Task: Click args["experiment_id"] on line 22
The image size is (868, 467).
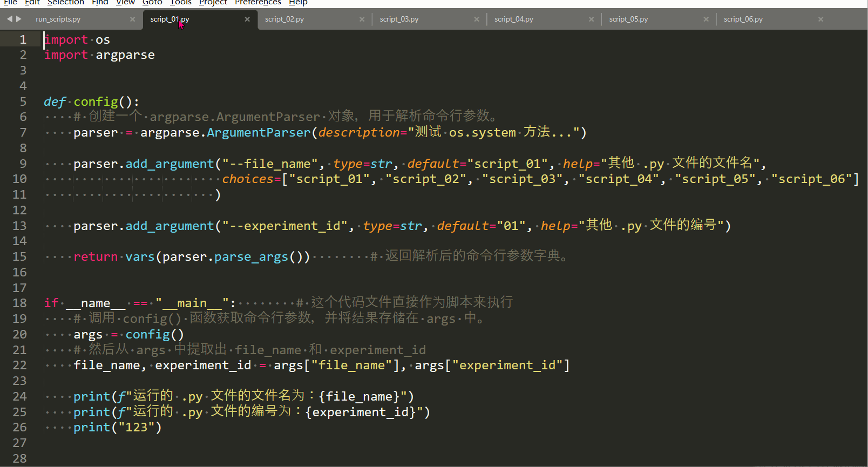Action: pos(492,365)
